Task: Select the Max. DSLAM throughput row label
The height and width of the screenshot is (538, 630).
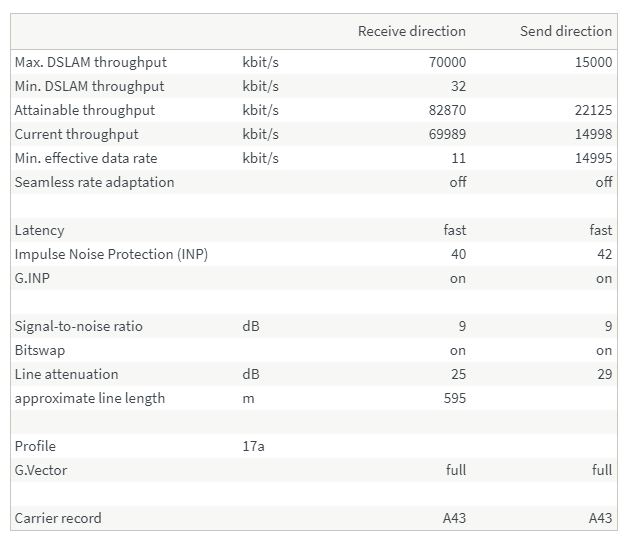Action: (x=90, y=62)
